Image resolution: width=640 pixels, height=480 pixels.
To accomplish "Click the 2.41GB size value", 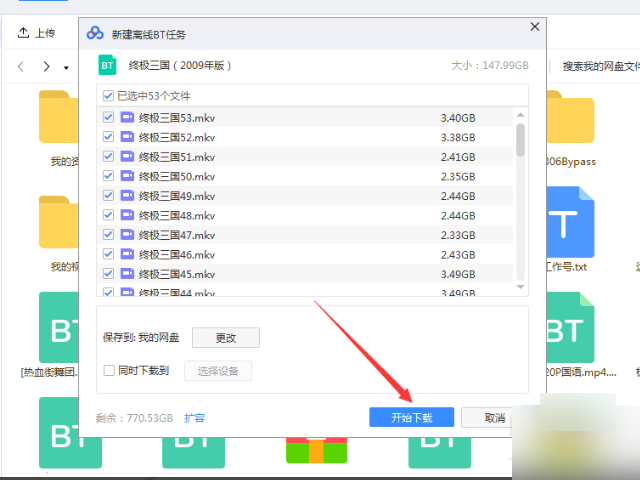I will tap(458, 157).
